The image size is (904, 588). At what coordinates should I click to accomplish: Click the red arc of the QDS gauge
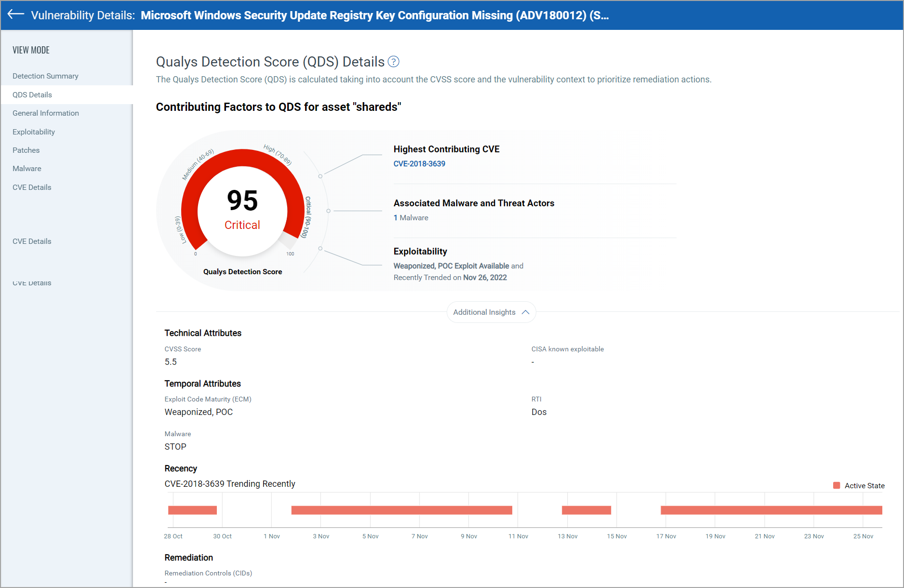[242, 158]
